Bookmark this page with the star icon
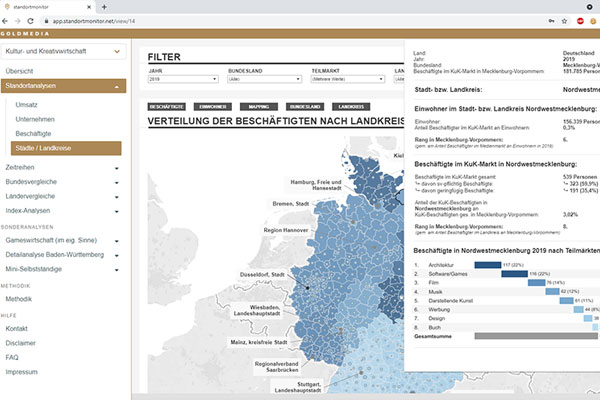 coord(564,21)
